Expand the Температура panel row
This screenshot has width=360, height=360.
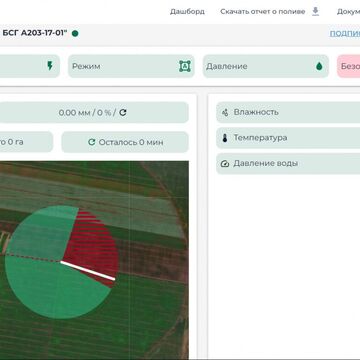pos(288,138)
